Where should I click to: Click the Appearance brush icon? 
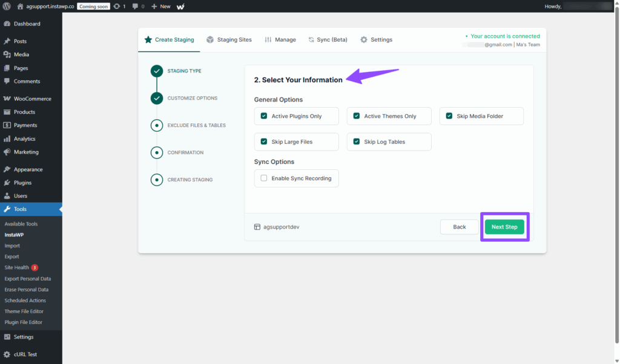tap(7, 169)
